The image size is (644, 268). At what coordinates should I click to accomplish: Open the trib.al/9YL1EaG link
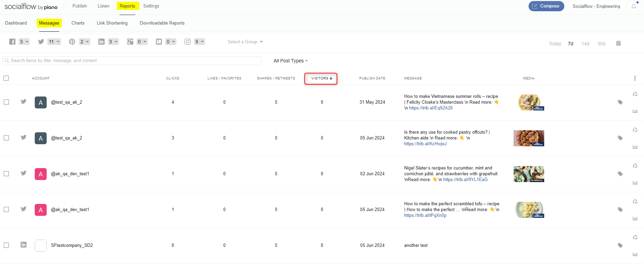465,179
